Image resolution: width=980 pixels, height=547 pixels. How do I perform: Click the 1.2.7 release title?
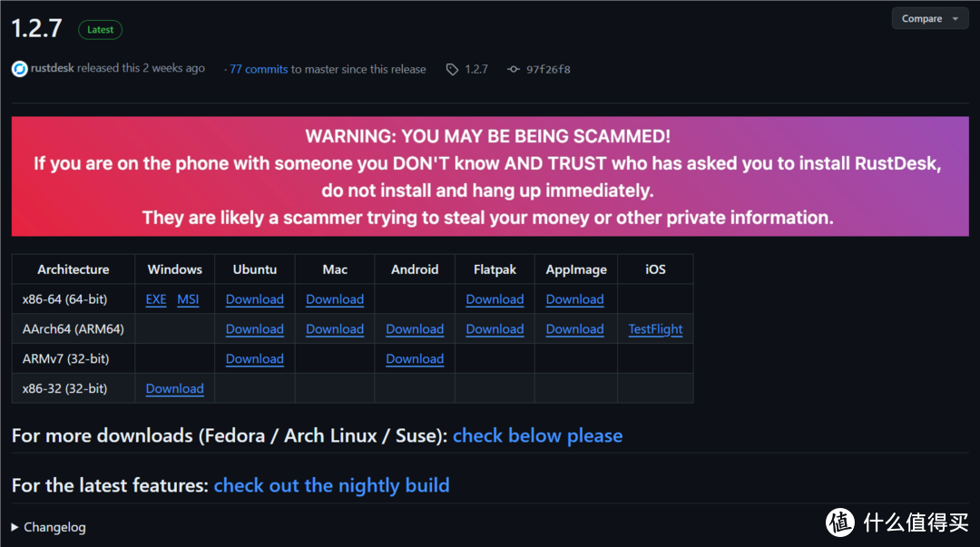[37, 28]
